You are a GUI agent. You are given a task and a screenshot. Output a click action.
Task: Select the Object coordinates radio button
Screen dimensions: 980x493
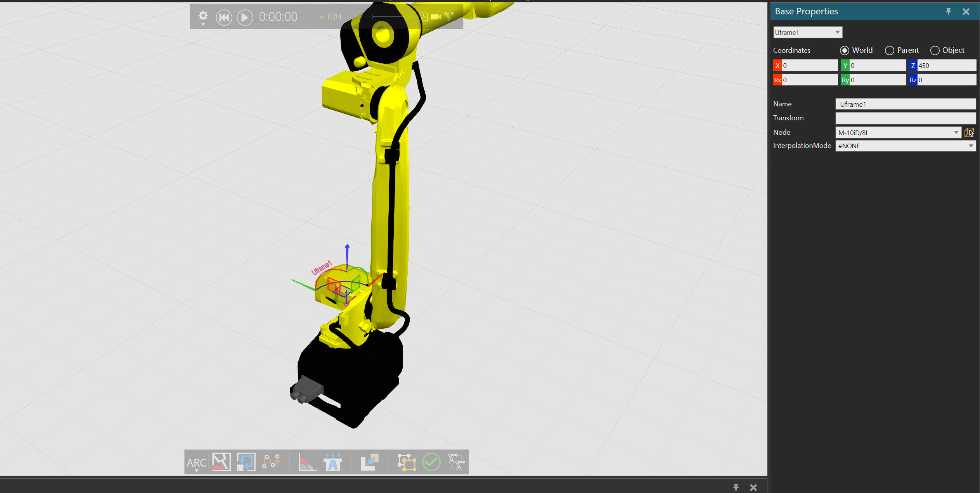click(935, 50)
